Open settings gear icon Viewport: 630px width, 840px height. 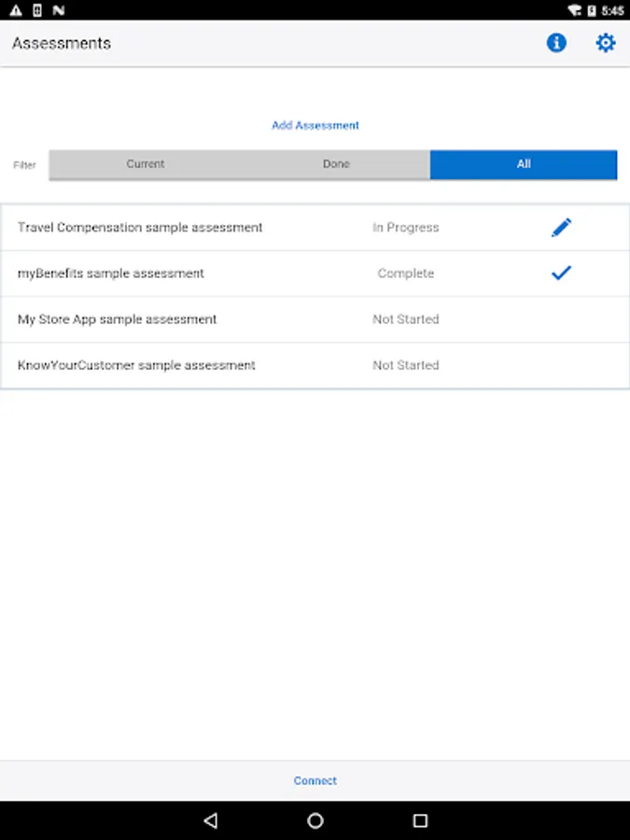606,43
